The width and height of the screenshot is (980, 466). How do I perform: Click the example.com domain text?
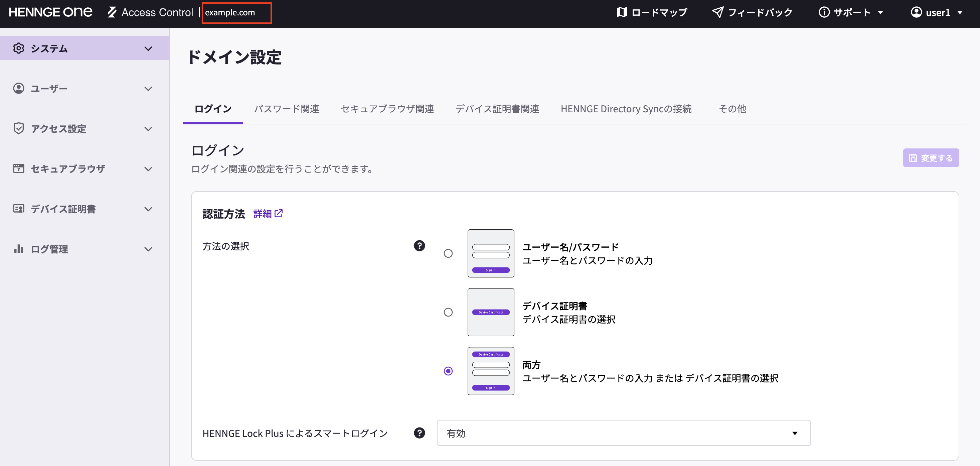[x=230, y=13]
